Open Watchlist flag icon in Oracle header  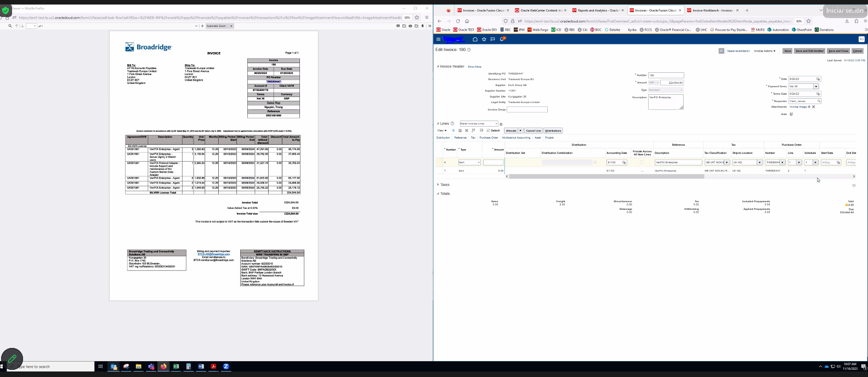[x=493, y=39]
